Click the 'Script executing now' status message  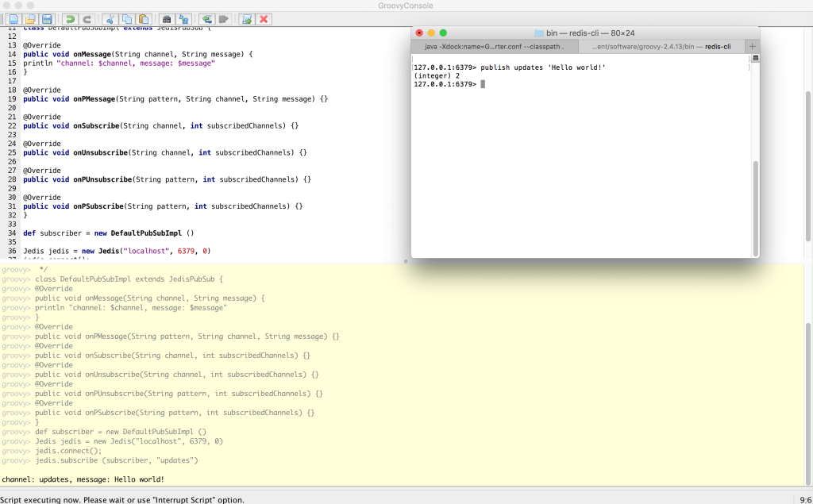pos(121,500)
